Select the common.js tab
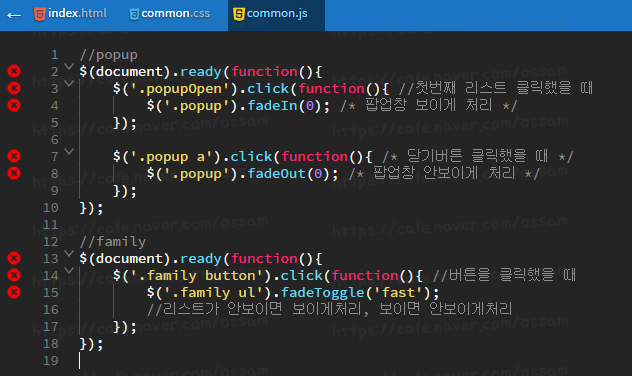Screen dimensions: 632x376 coord(276,15)
